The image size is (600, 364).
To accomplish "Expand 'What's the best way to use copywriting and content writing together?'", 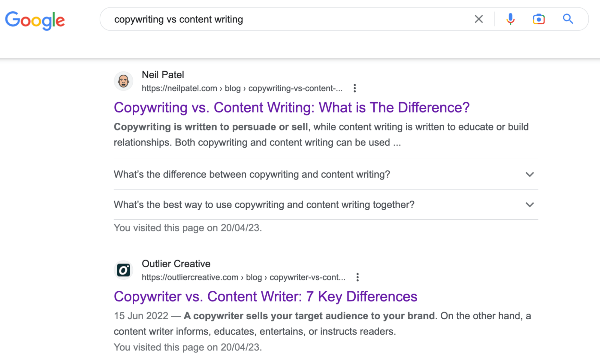I will tap(264, 204).
